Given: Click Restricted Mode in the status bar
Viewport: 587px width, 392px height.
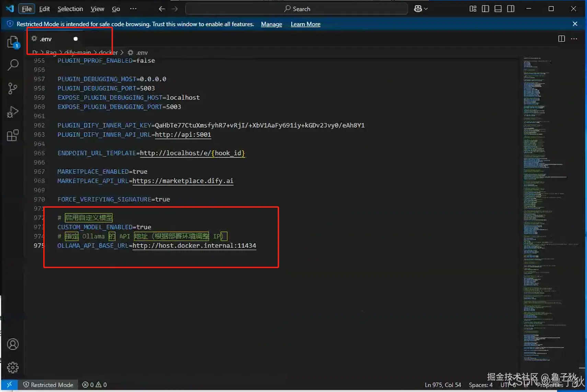Looking at the screenshot, I should (48, 385).
